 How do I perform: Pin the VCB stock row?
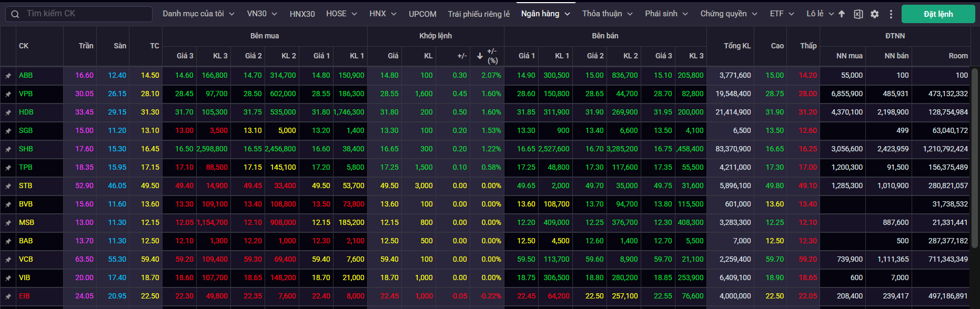[x=8, y=260]
